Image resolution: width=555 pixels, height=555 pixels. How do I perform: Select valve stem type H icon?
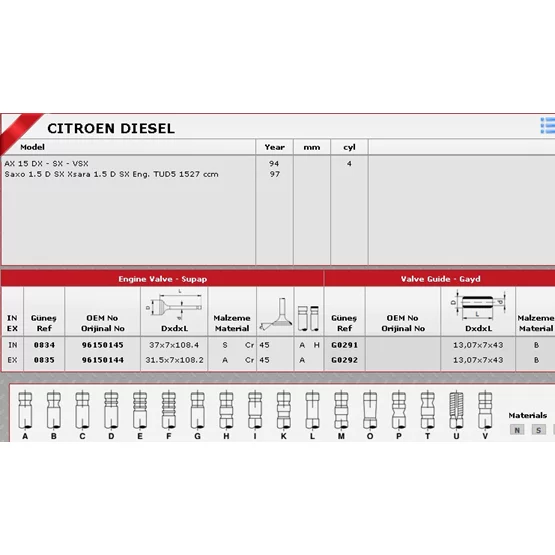[226, 410]
